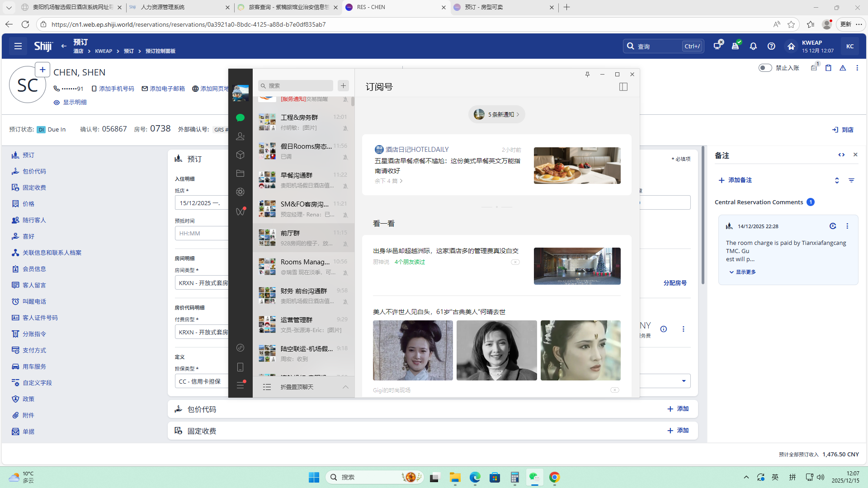The height and width of the screenshot is (488, 868).
Task: Open the help question mark icon
Action: point(771,46)
